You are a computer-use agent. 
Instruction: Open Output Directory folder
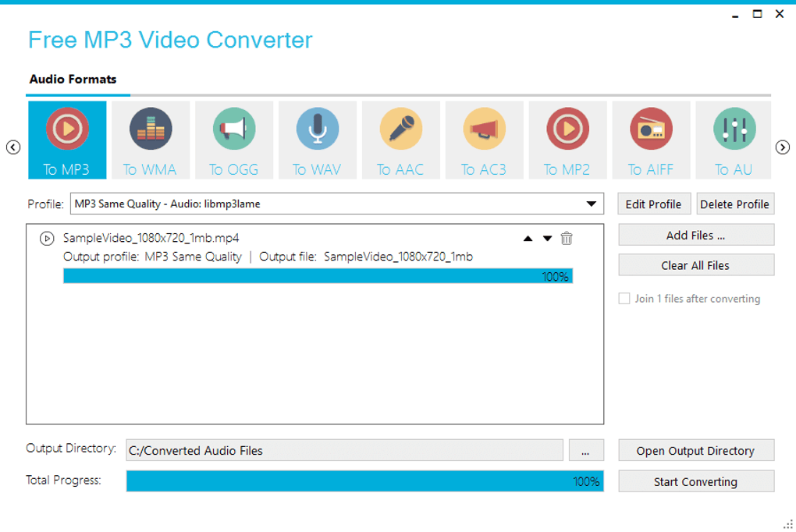coord(696,450)
